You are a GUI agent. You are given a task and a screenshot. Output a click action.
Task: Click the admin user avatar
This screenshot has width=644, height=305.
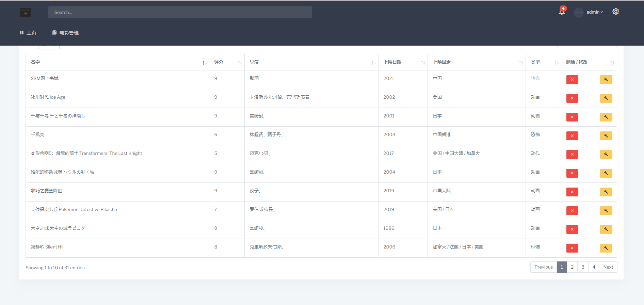pos(578,12)
